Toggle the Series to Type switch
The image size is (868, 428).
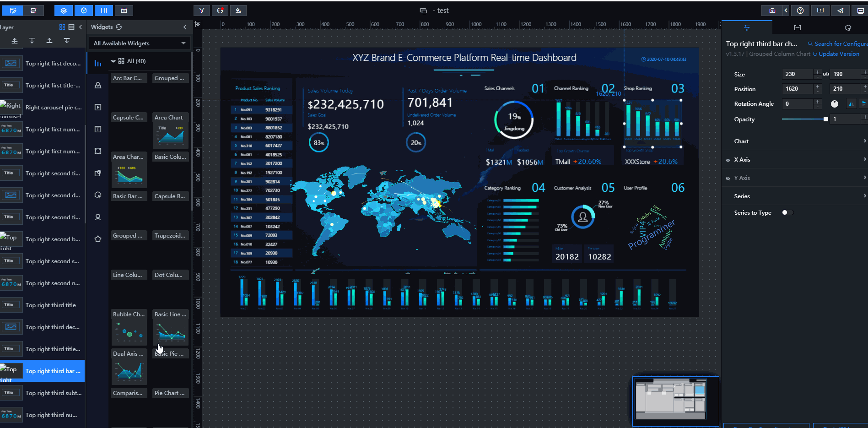[x=787, y=212]
